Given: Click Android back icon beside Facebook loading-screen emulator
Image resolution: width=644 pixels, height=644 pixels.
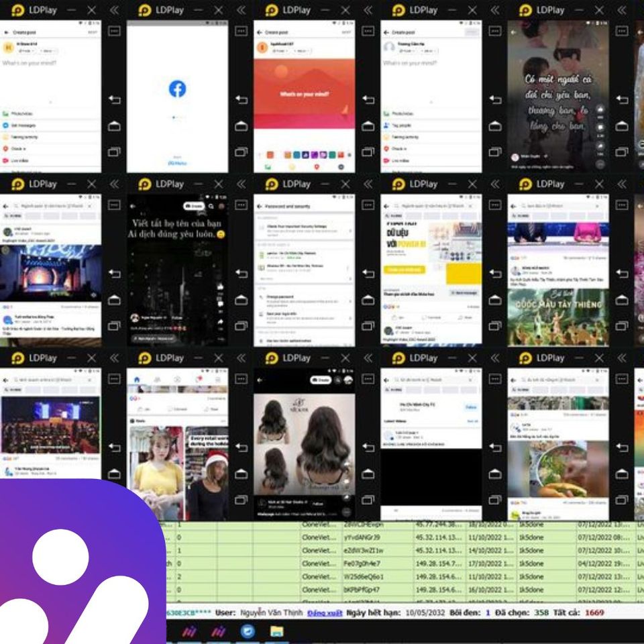Looking at the screenshot, I should coord(241,99).
